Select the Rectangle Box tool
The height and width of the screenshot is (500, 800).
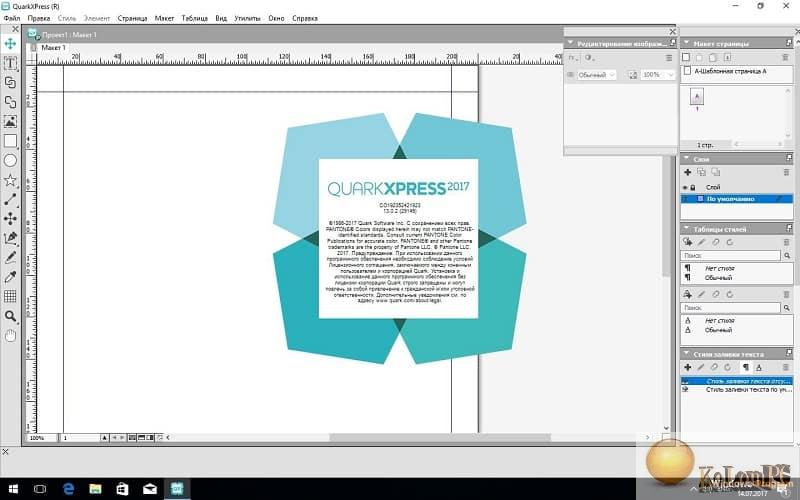[x=10, y=141]
